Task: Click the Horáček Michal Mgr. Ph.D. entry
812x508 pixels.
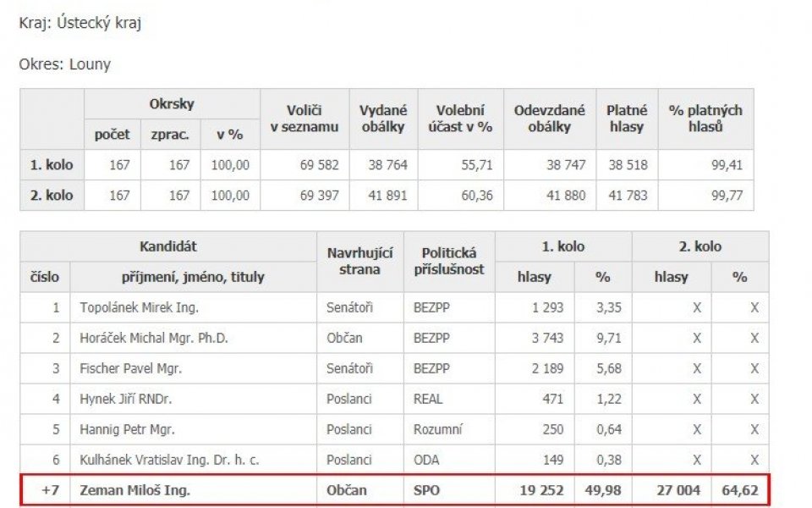Action: (x=154, y=338)
